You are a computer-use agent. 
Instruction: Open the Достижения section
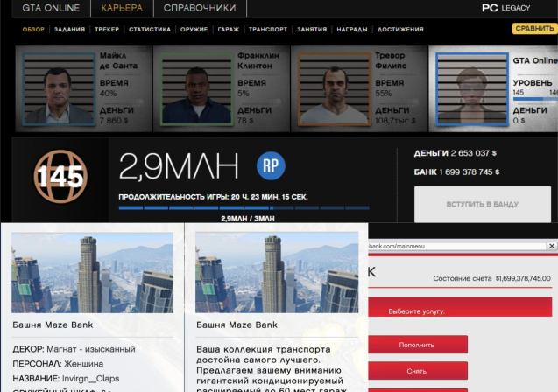click(x=401, y=29)
